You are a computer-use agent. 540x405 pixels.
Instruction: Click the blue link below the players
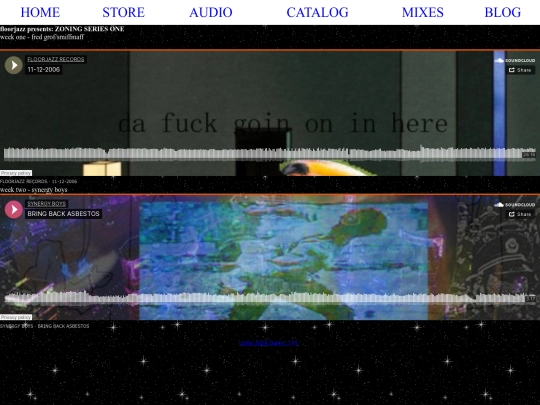268,343
